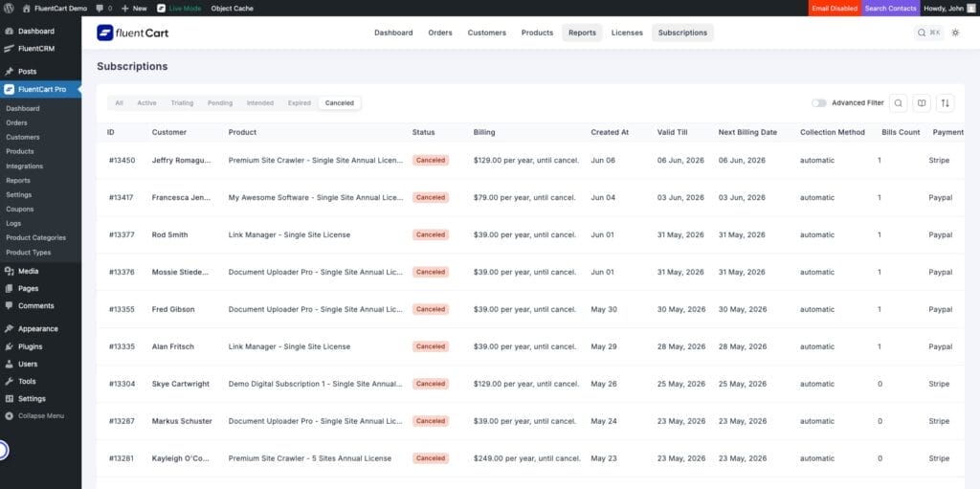Click the $249.00 per year billing cell
The image size is (980, 489).
527,458
